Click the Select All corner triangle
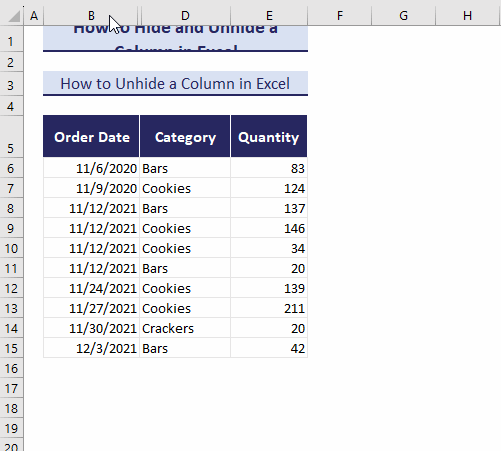501x451 pixels. coord(13,15)
